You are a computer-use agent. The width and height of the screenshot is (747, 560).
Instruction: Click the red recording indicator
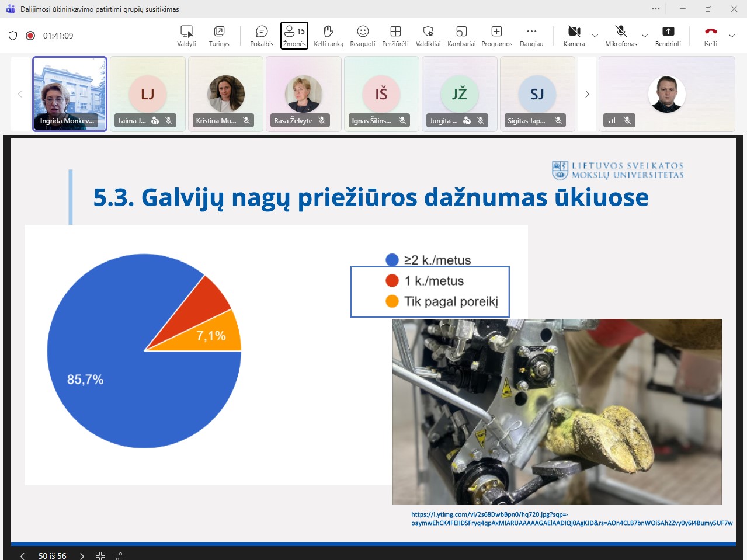click(x=30, y=36)
